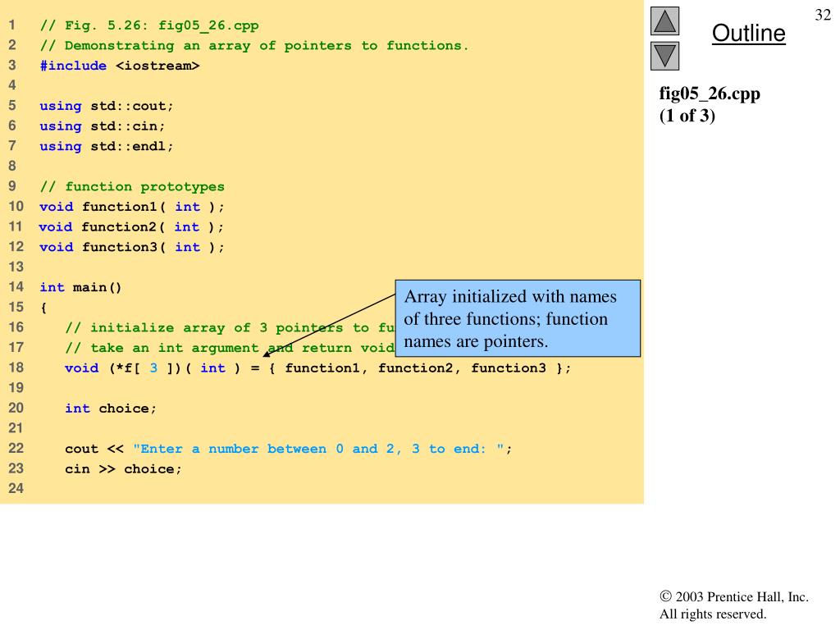840x630 pixels.
Task: Click the "#include <iostream>" line
Action: pyautogui.click(x=120, y=66)
